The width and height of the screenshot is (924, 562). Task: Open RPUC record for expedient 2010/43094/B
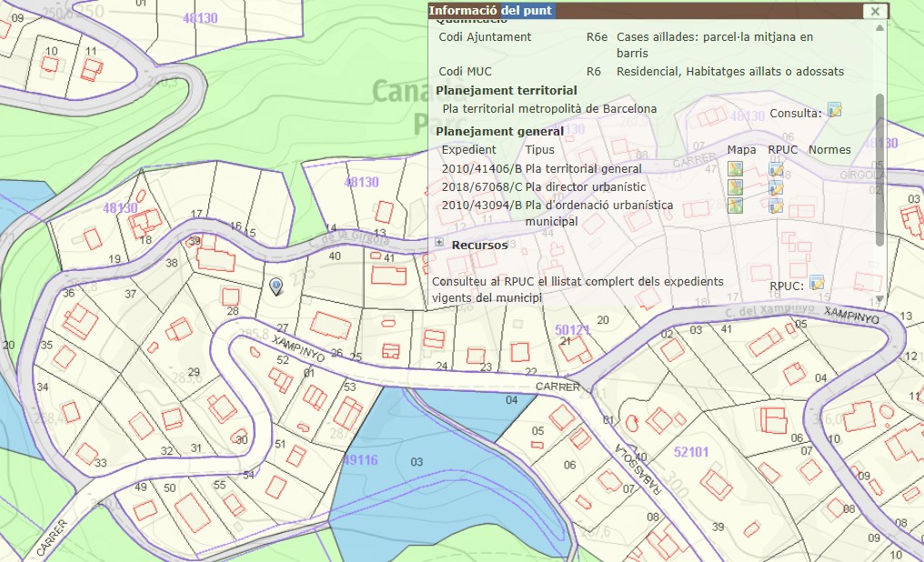[776, 205]
